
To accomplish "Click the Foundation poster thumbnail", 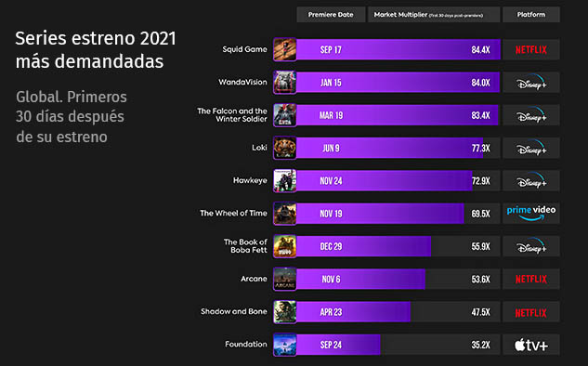I will click(x=284, y=345).
